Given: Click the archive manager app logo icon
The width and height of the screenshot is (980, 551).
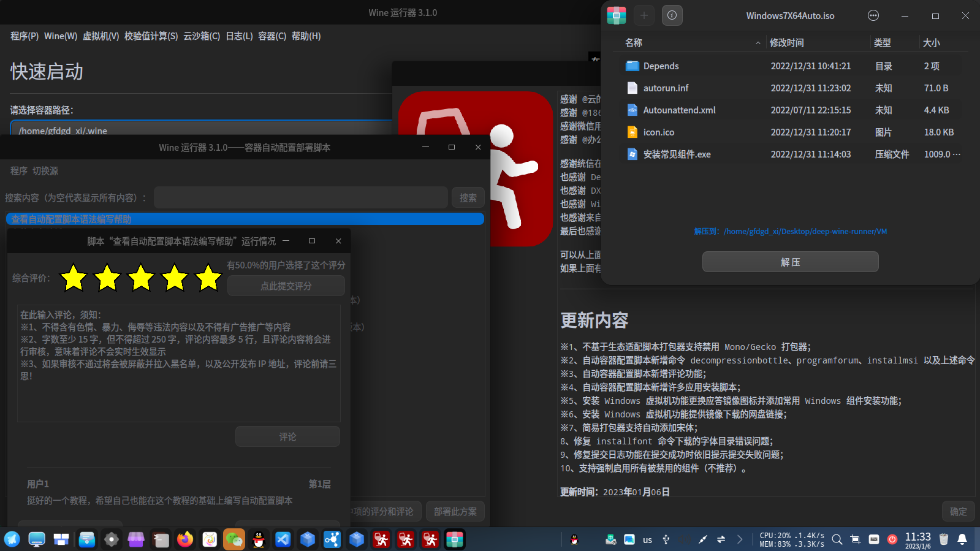Looking at the screenshot, I should click(x=617, y=15).
